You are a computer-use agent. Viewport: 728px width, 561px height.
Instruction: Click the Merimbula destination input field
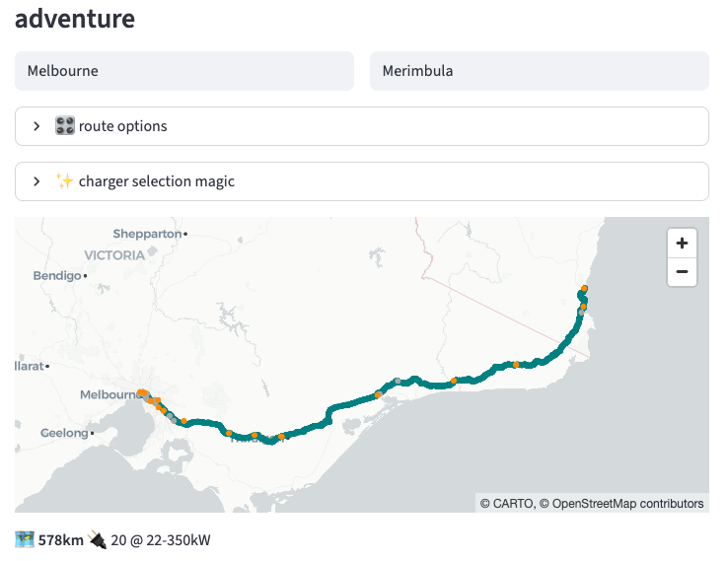click(539, 71)
